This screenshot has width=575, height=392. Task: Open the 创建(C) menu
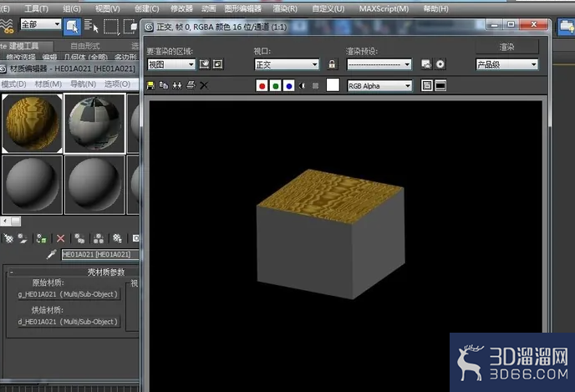tap(147, 8)
